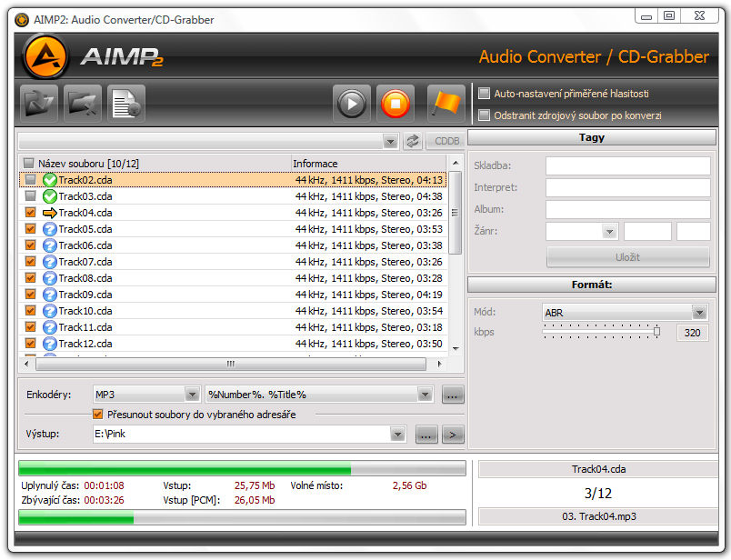The image size is (731, 560).
Task: Select the Track07.cda row name
Action: point(85,262)
